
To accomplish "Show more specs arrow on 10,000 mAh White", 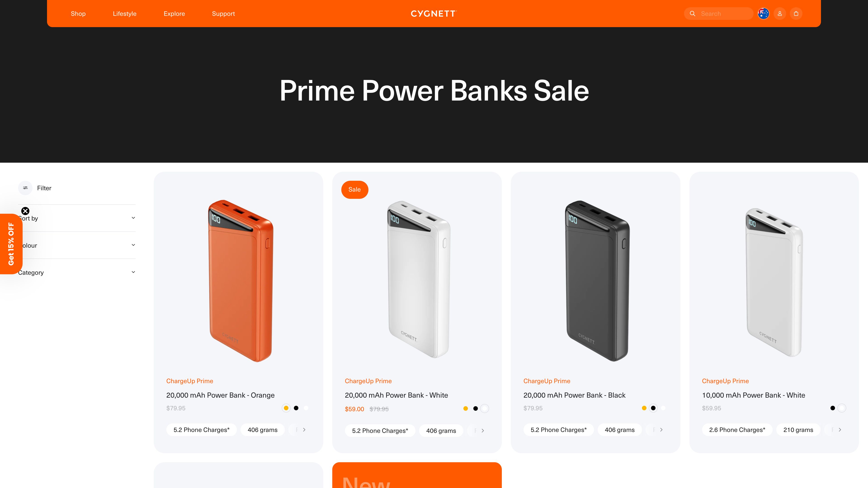I will coord(840,430).
